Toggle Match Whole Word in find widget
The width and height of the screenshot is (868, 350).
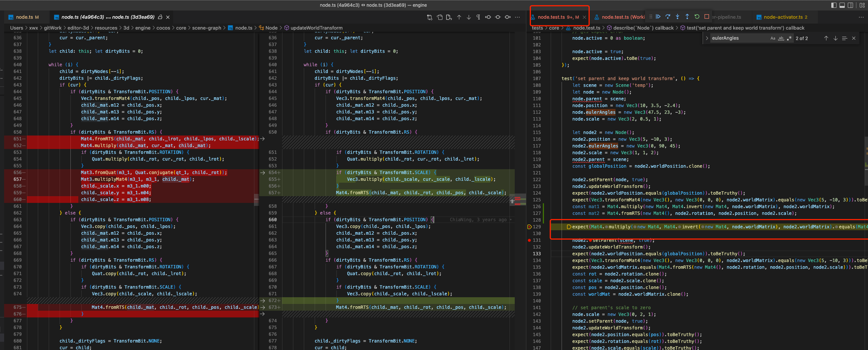pos(781,38)
